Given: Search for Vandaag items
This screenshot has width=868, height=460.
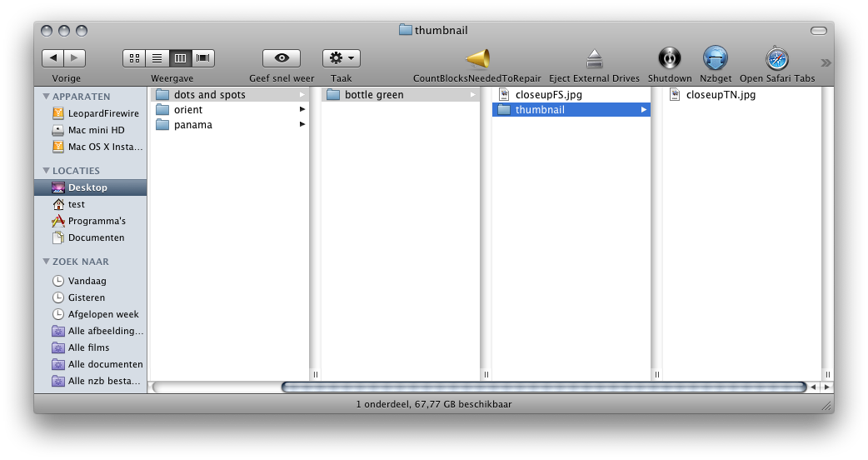Looking at the screenshot, I should click(90, 281).
